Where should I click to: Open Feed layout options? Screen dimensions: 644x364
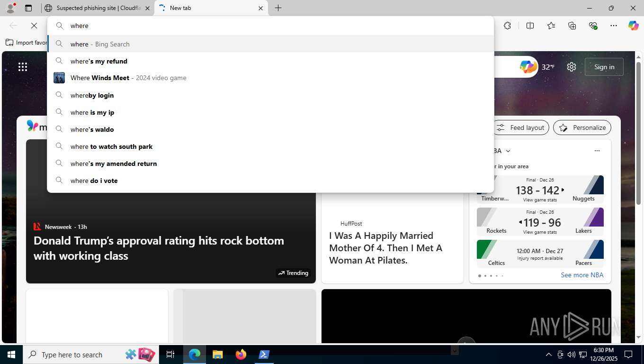click(521, 127)
